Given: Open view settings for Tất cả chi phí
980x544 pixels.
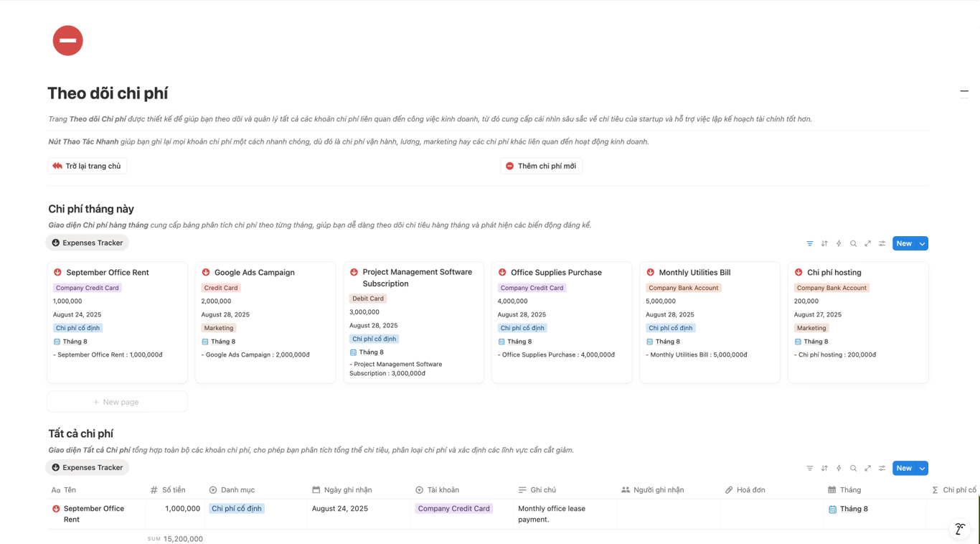Looking at the screenshot, I should [x=882, y=468].
